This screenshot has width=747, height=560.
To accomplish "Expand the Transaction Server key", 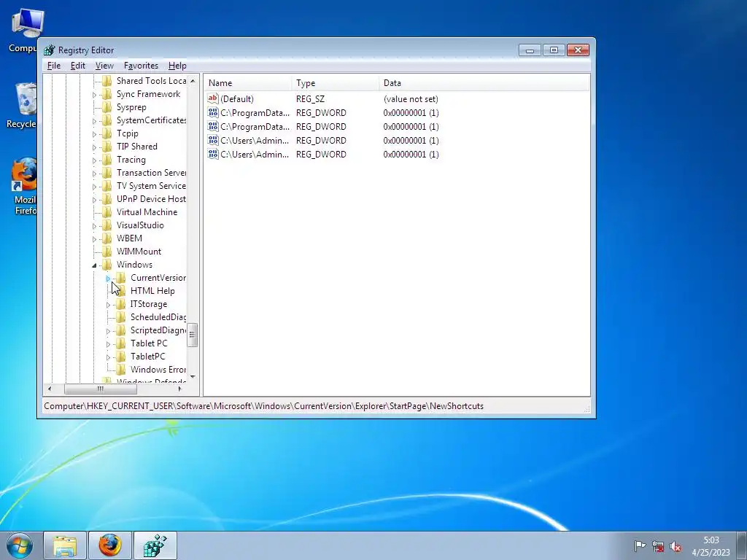I will pos(94,174).
